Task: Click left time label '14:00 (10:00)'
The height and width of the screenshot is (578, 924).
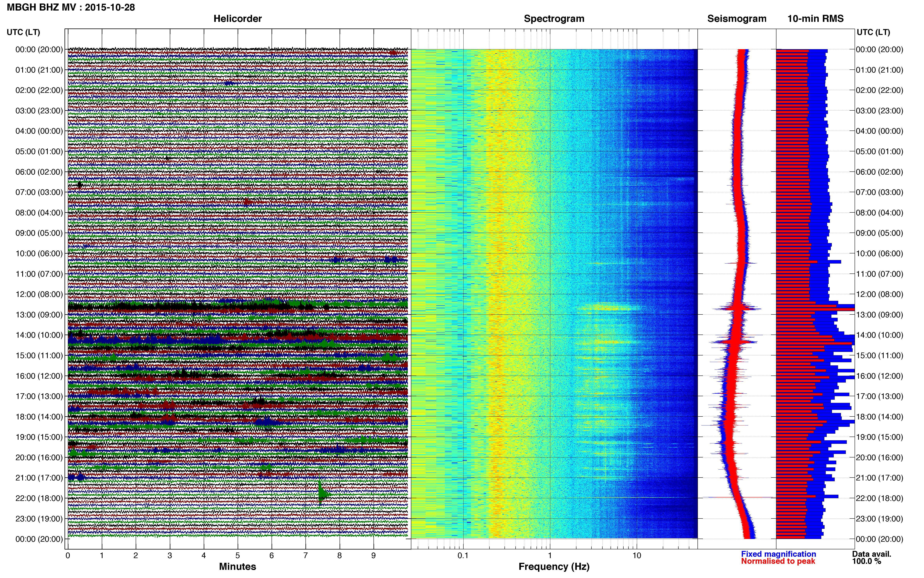Action: pos(39,335)
